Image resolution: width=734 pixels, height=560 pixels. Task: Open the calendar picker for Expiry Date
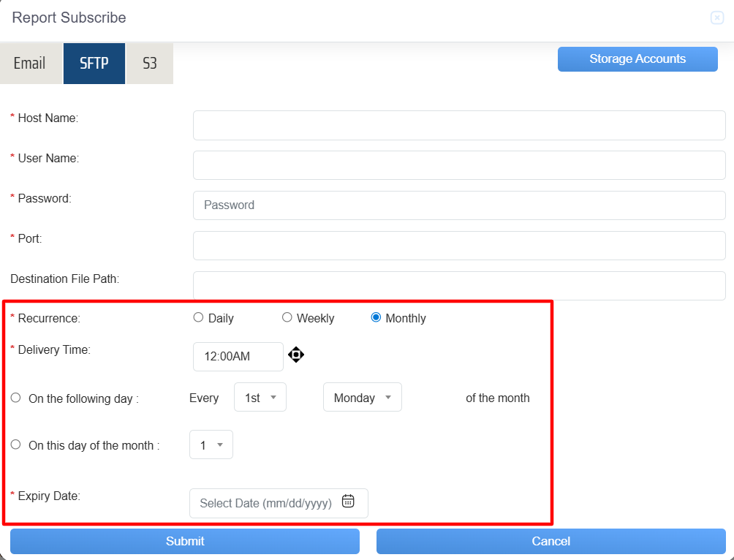pyautogui.click(x=348, y=502)
